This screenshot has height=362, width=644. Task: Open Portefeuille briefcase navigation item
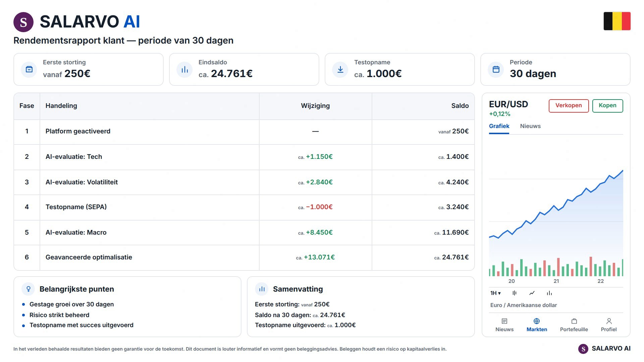pyautogui.click(x=574, y=325)
